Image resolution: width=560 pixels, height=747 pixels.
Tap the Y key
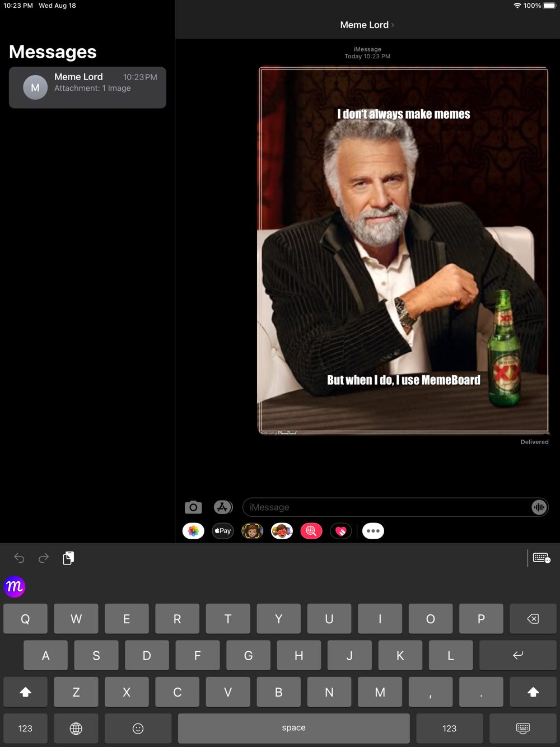coord(278,619)
